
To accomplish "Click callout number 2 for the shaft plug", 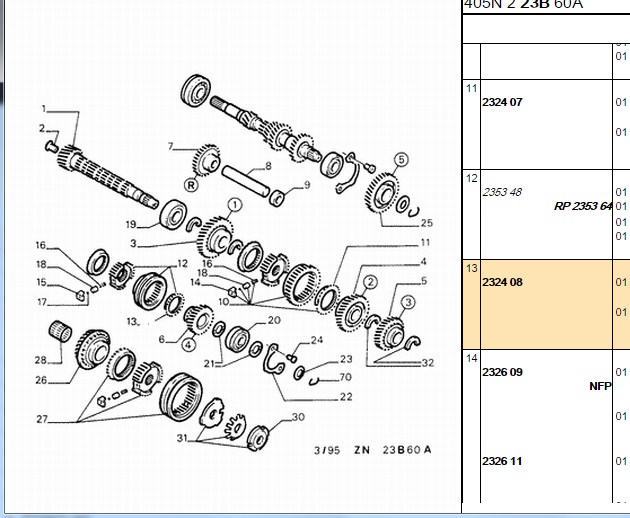I will [42, 128].
